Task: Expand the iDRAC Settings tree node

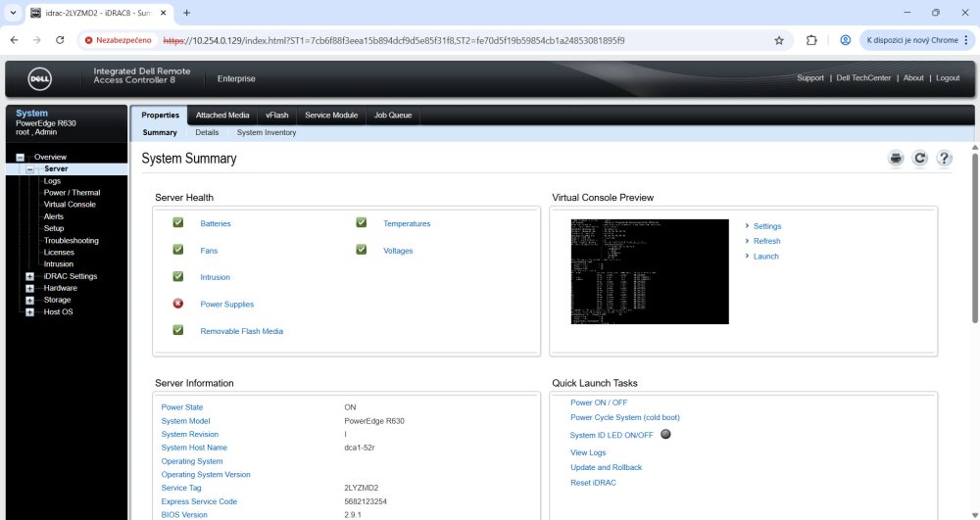Action: [29, 276]
